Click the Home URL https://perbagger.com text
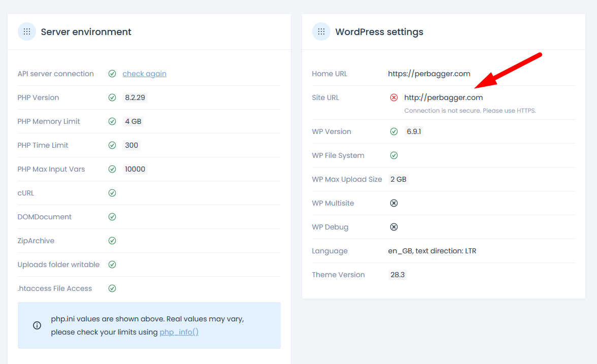The height and width of the screenshot is (364, 597). tap(429, 74)
